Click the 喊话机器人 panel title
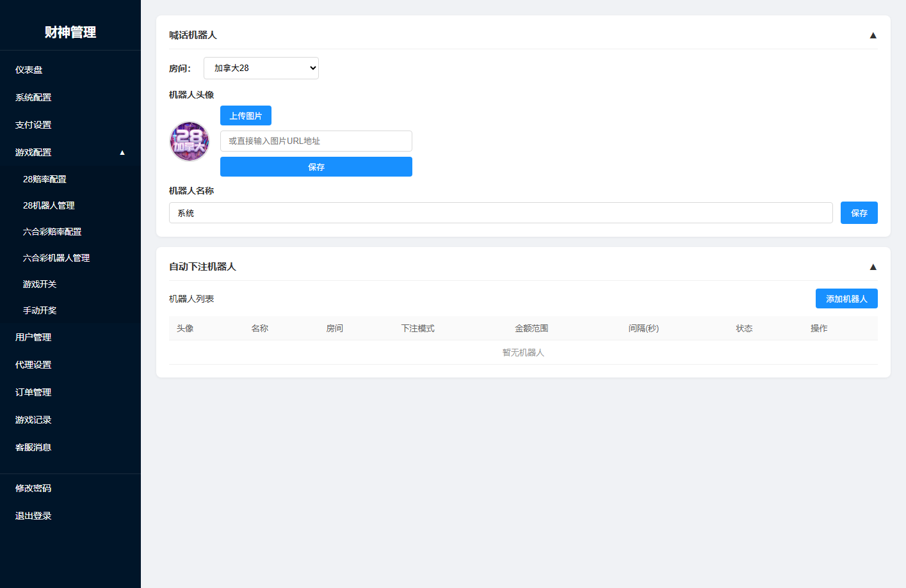 coord(193,35)
